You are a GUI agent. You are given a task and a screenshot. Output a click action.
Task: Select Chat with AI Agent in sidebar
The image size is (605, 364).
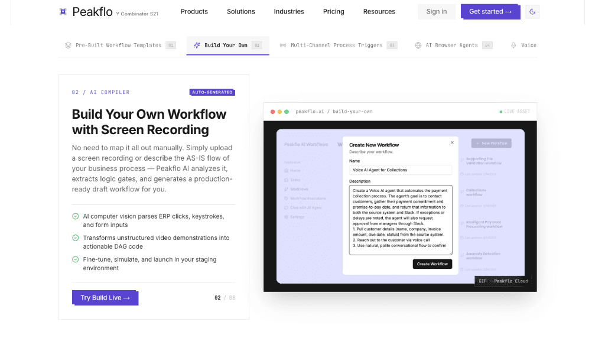coord(303,207)
